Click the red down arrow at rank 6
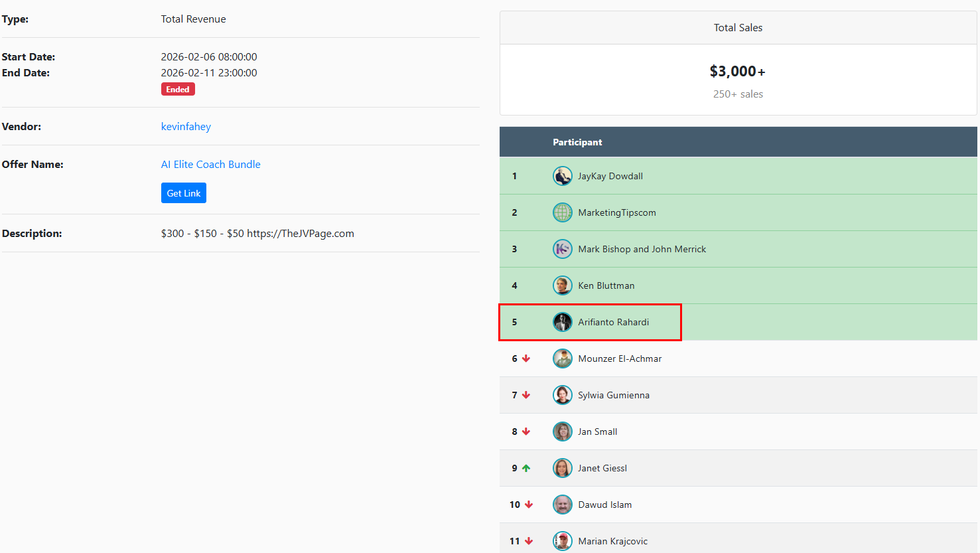This screenshot has height=553, width=980. click(526, 358)
